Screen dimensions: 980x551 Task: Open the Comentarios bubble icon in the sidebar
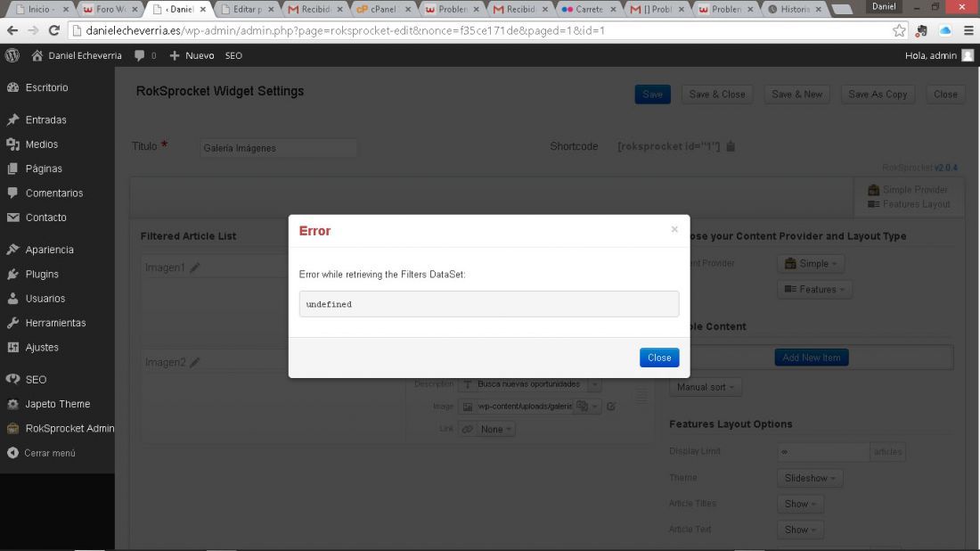tap(12, 193)
